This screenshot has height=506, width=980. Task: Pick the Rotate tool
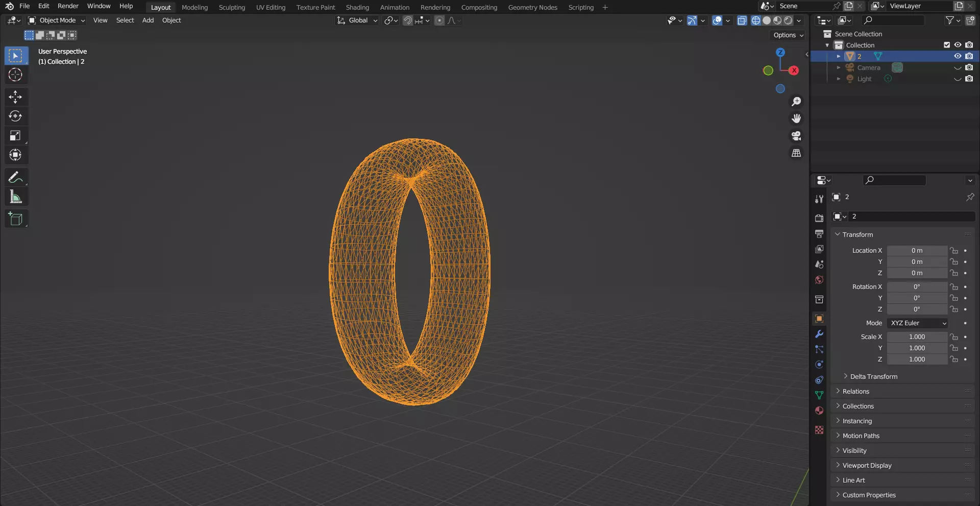[x=16, y=116]
